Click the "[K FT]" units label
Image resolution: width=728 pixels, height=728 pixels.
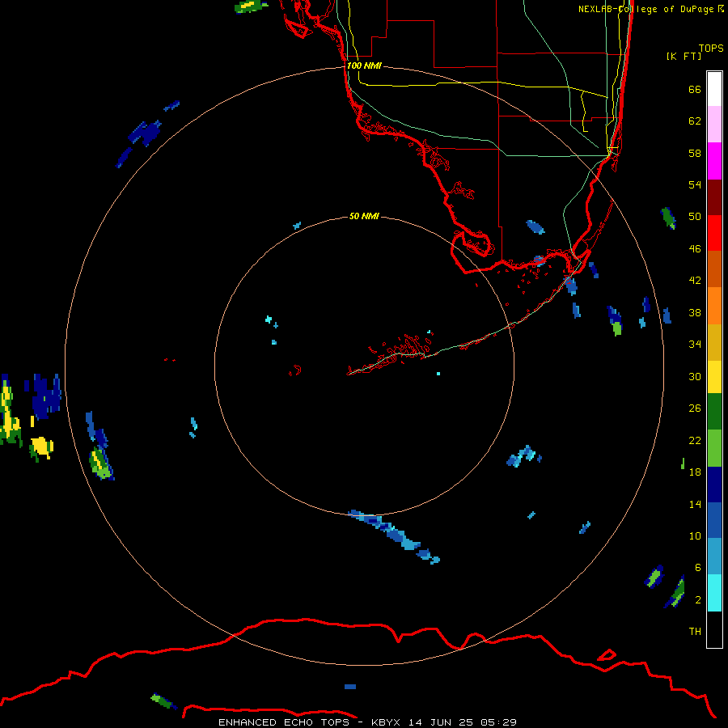click(x=684, y=56)
